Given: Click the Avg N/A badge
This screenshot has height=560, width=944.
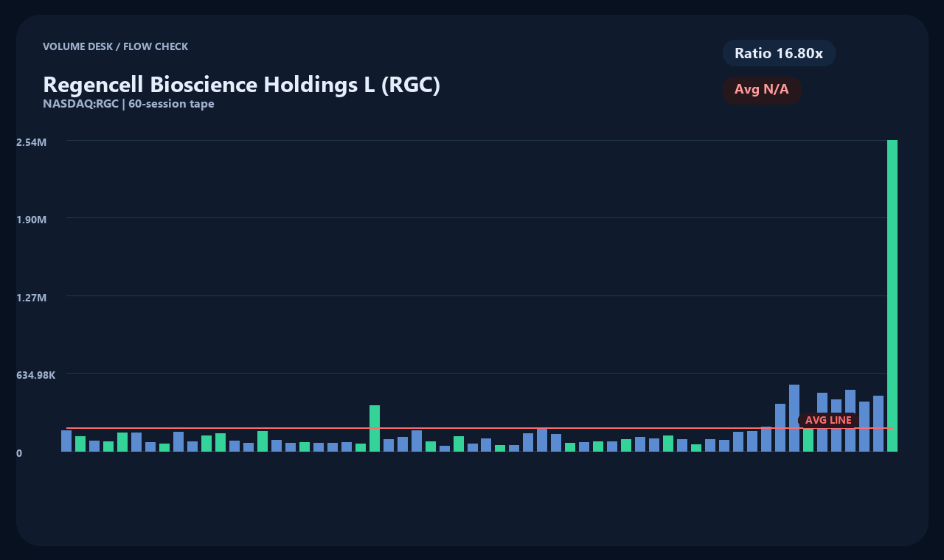Looking at the screenshot, I should [762, 90].
